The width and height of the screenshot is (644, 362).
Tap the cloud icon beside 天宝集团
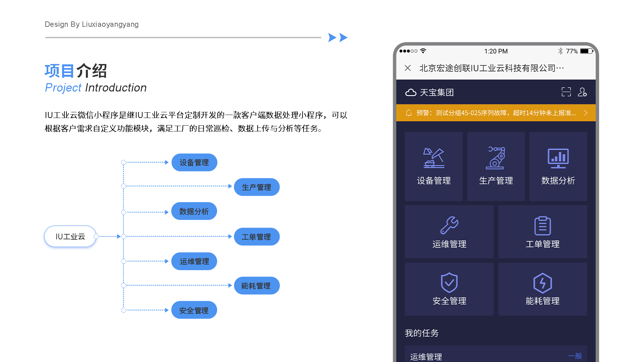411,93
